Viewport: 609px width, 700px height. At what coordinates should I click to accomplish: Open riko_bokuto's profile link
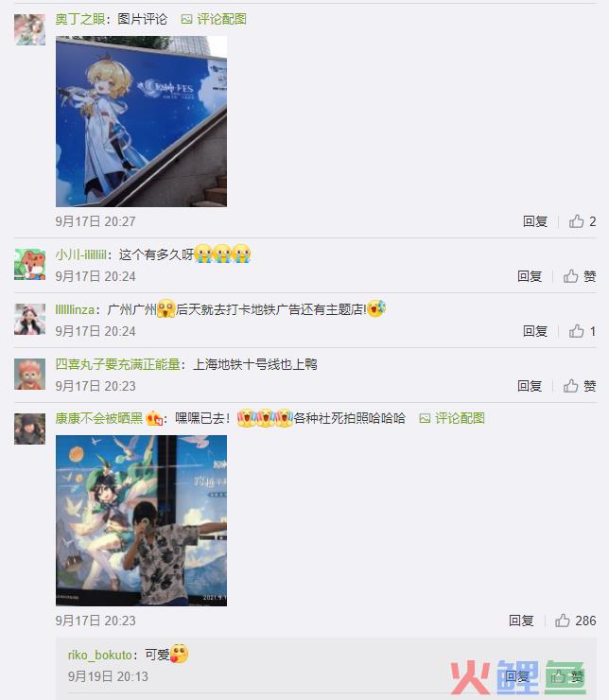pos(100,655)
